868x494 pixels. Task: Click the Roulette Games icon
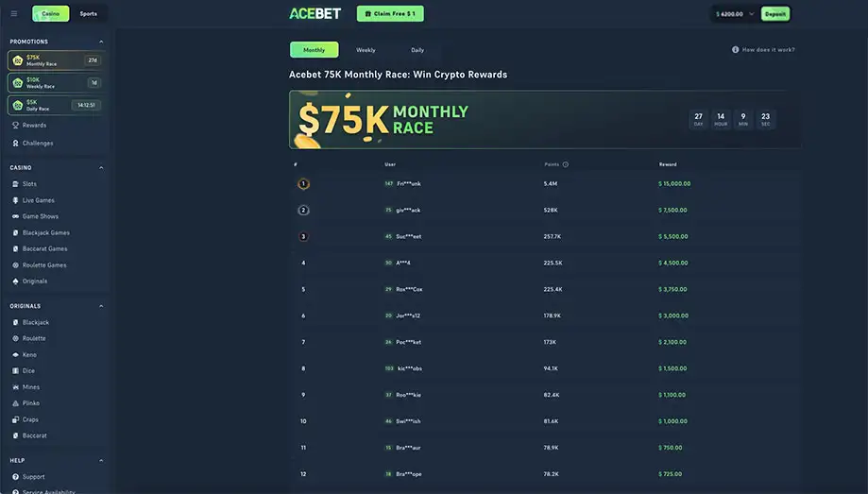(15, 265)
